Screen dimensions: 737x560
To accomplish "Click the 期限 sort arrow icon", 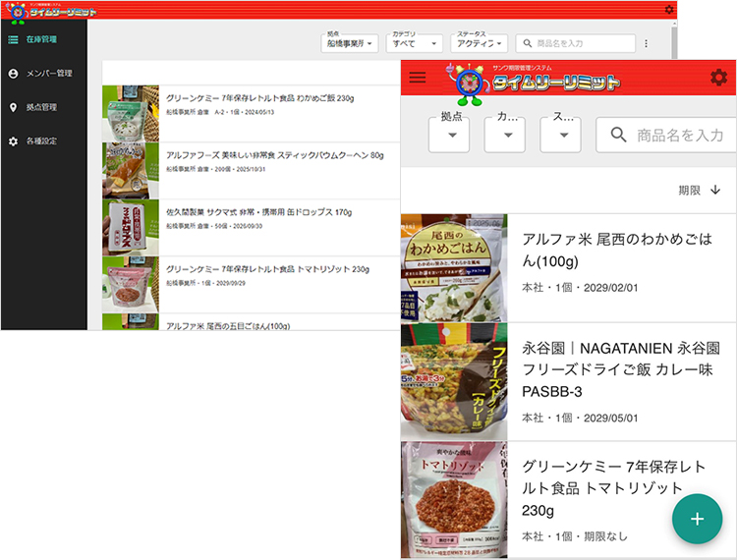I will click(x=715, y=190).
